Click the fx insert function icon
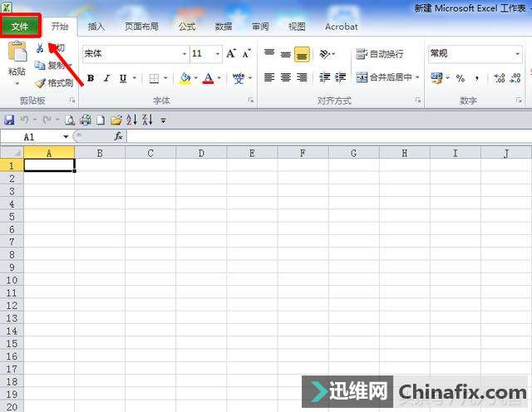 [x=118, y=136]
